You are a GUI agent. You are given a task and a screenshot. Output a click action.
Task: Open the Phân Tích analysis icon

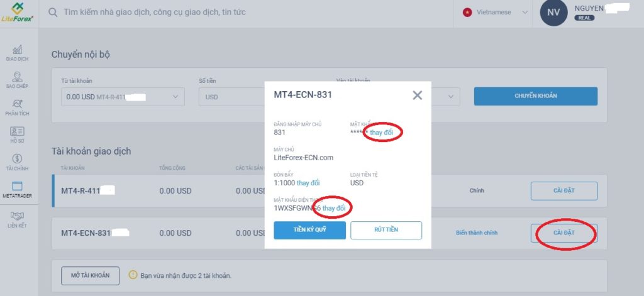click(17, 104)
